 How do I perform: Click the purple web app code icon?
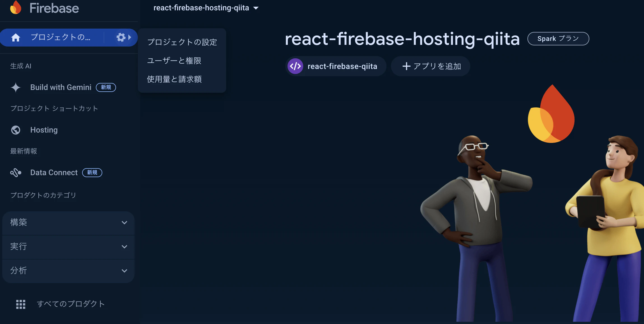[x=295, y=66]
